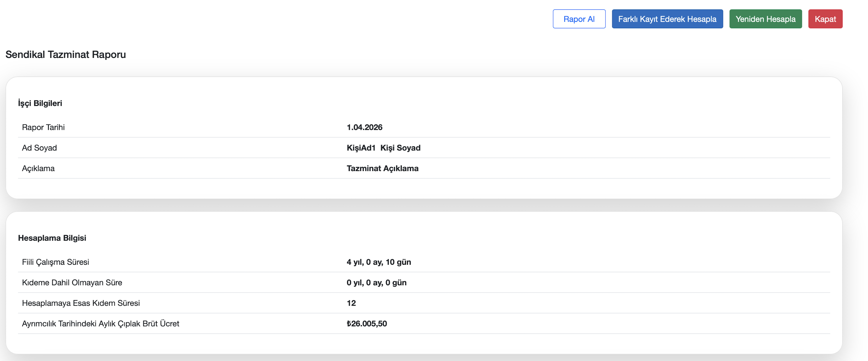Image resolution: width=868 pixels, height=361 pixels.
Task: Click the Açıklama row label
Action: coord(38,168)
